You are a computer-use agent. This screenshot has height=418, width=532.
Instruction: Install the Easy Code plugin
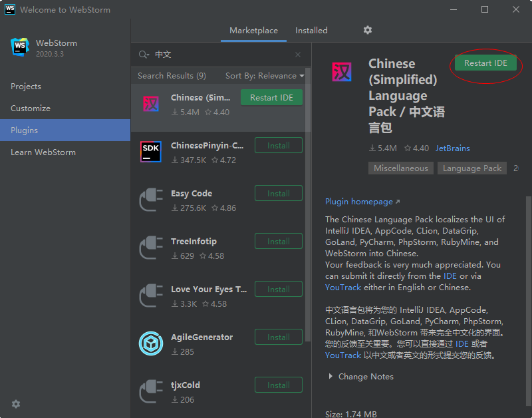coord(279,193)
